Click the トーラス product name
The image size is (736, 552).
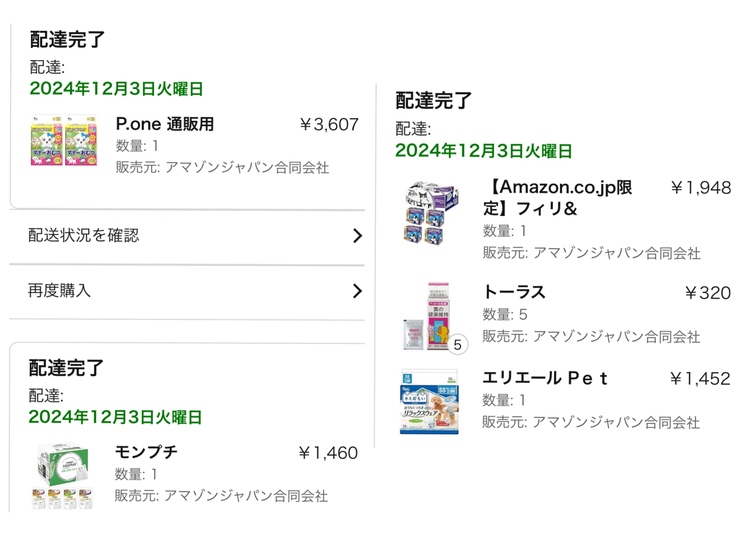(514, 293)
